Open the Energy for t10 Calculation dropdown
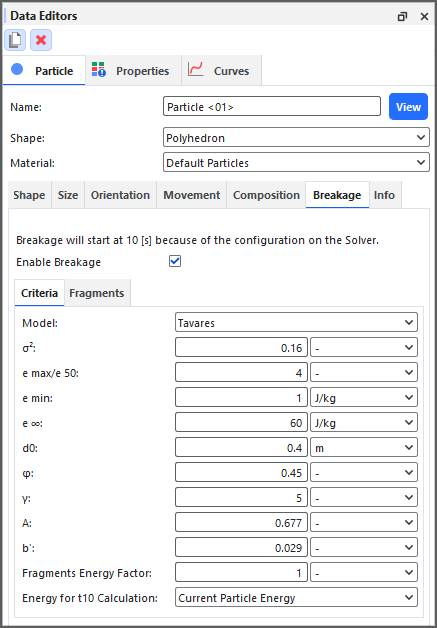 coord(296,598)
